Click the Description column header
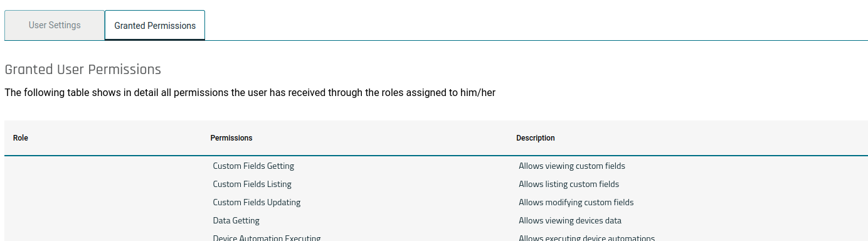Viewport: 868px width, 241px height. [x=536, y=138]
